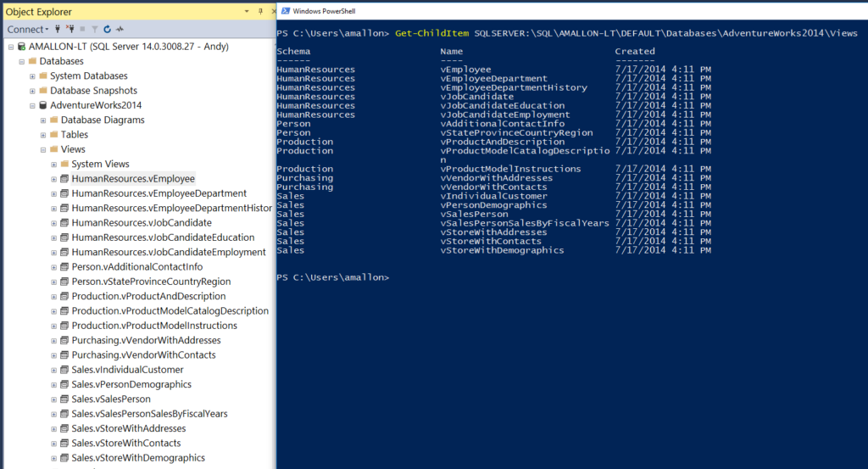Collapse the Databases node
Screen dimensions: 868x469
click(21, 61)
